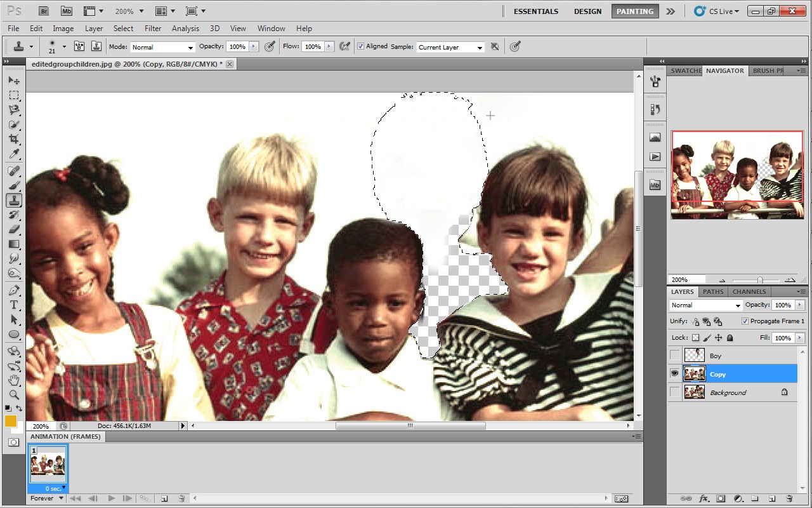The width and height of the screenshot is (812, 508).
Task: Click the Add layer mask icon
Action: click(721, 498)
